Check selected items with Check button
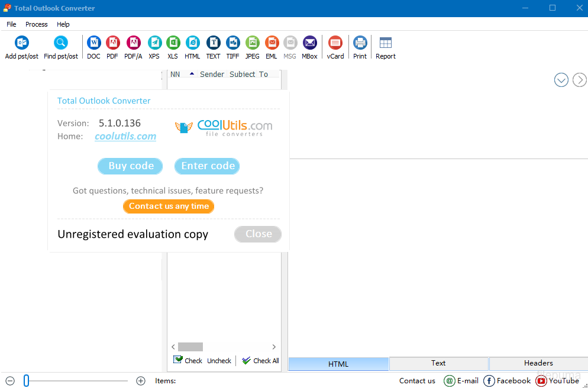 (188, 360)
